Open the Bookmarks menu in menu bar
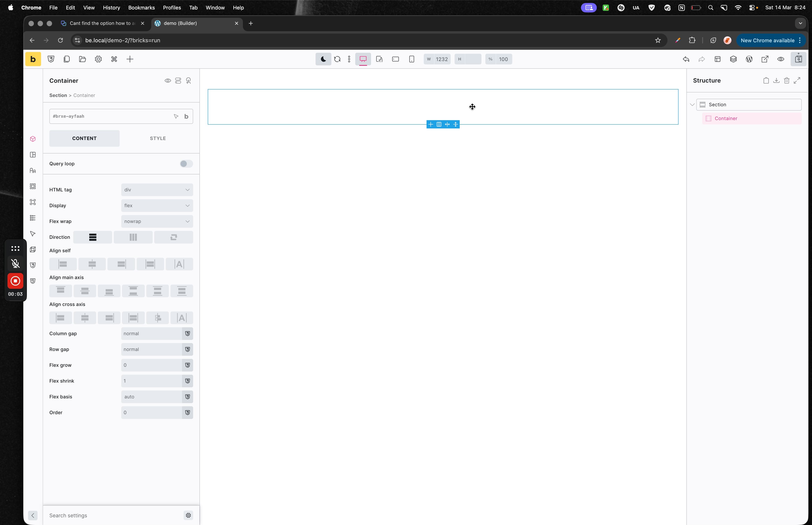 click(141, 8)
